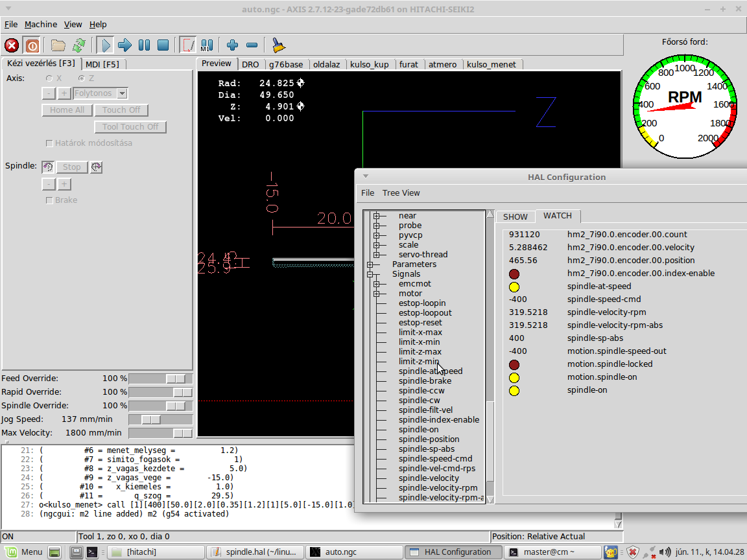Click the shield tray icon

point(632,552)
